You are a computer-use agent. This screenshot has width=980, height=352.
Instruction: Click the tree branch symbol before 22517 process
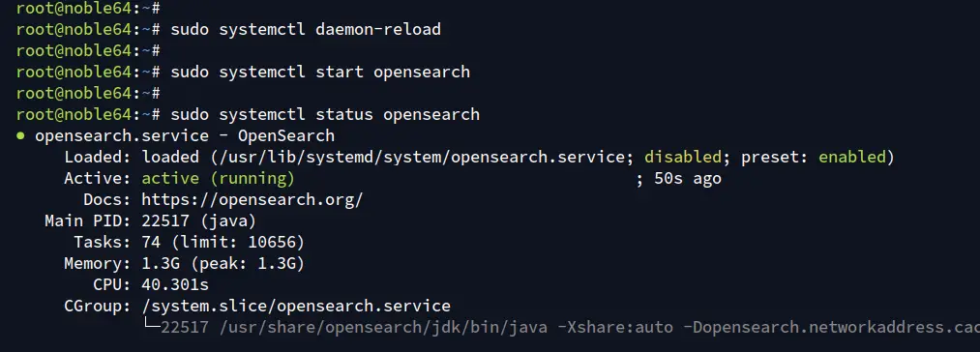pyautogui.click(x=151, y=325)
